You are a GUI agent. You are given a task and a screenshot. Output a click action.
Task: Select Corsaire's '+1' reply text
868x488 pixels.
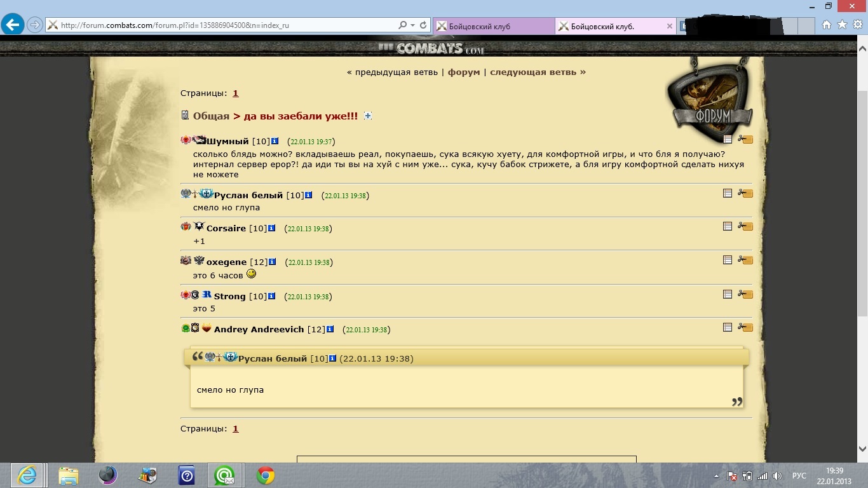(200, 241)
